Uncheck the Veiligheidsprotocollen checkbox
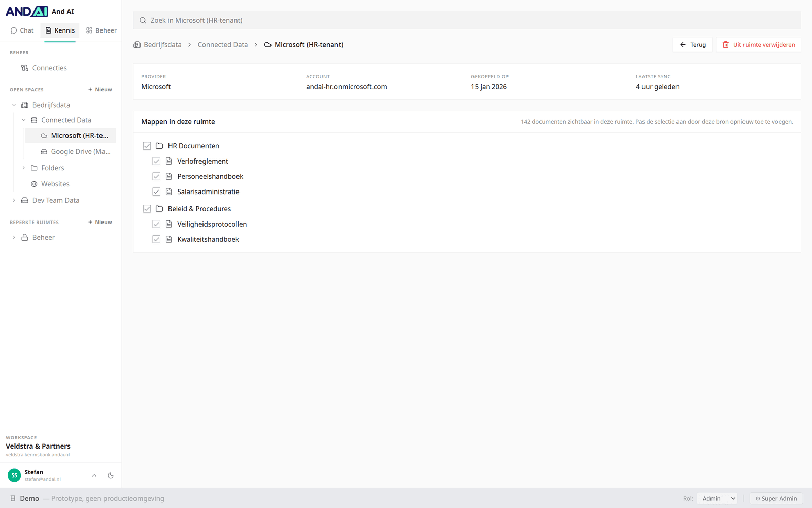812x508 pixels. pos(156,224)
